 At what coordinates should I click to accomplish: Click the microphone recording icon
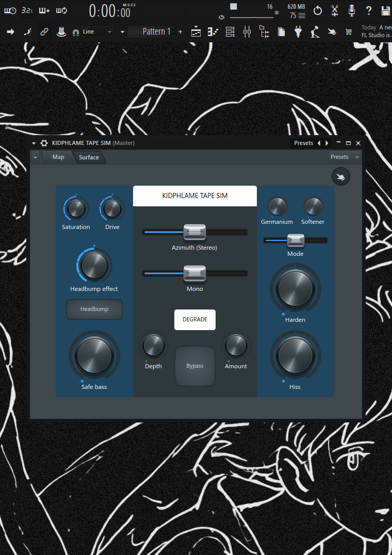point(352,11)
